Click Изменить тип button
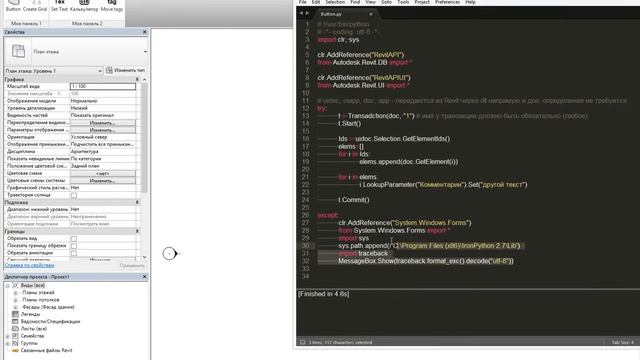640x360 pixels. click(126, 70)
